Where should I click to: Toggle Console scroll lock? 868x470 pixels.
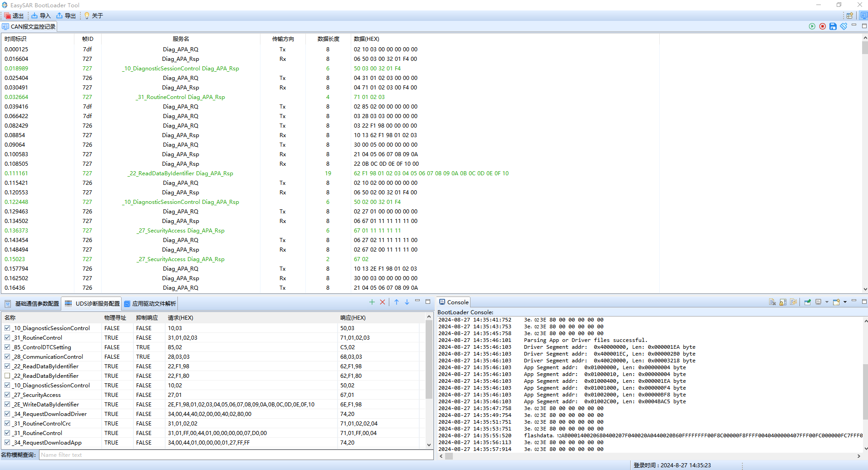[783, 302]
